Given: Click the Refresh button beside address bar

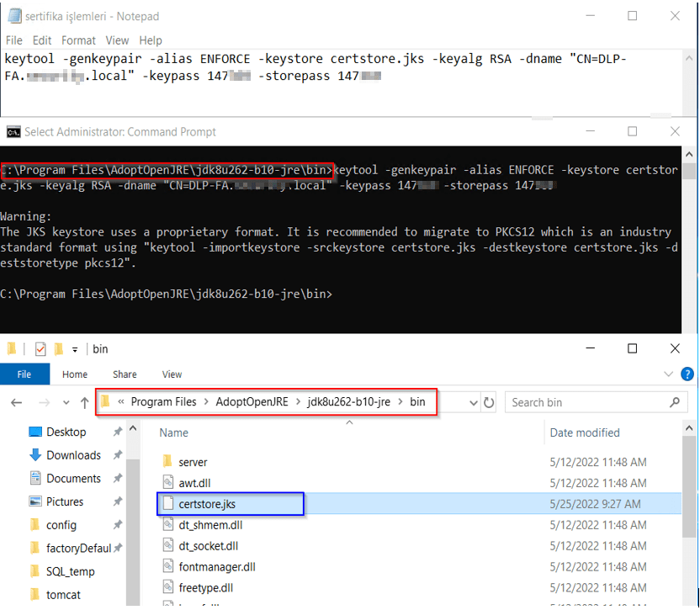Looking at the screenshot, I should coord(491,402).
